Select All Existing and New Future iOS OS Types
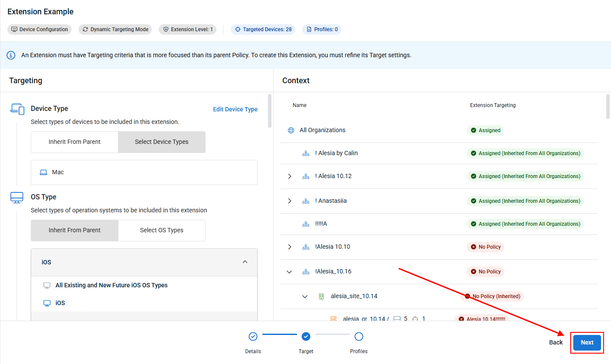Viewport: 611px width, 364px height. (111, 285)
